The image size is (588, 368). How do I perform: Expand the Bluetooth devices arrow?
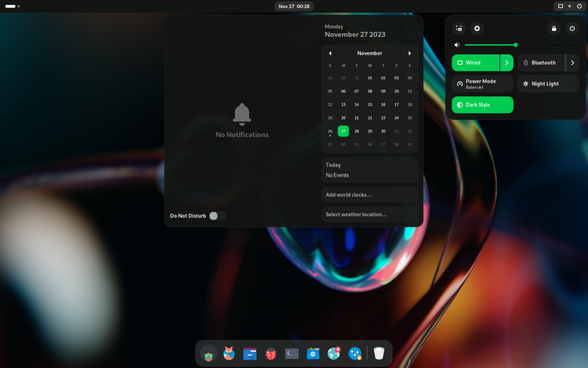pos(572,63)
